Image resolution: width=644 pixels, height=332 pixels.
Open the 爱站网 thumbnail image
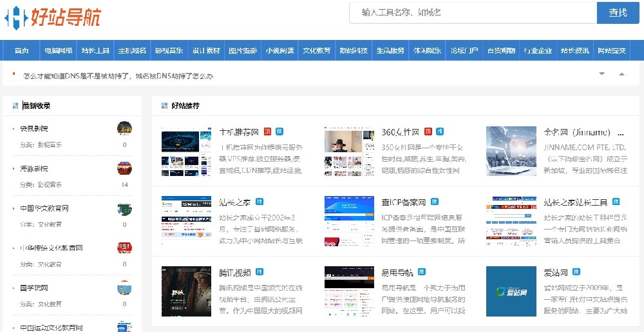pos(511,291)
